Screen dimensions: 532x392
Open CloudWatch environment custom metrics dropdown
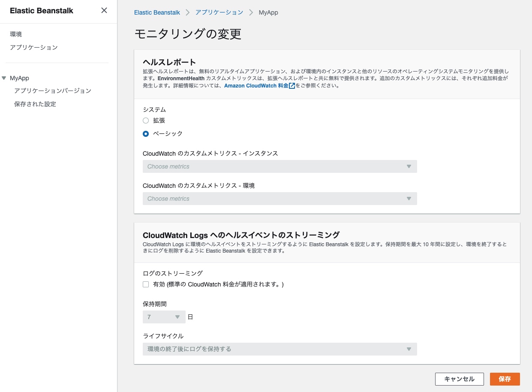[280, 199]
